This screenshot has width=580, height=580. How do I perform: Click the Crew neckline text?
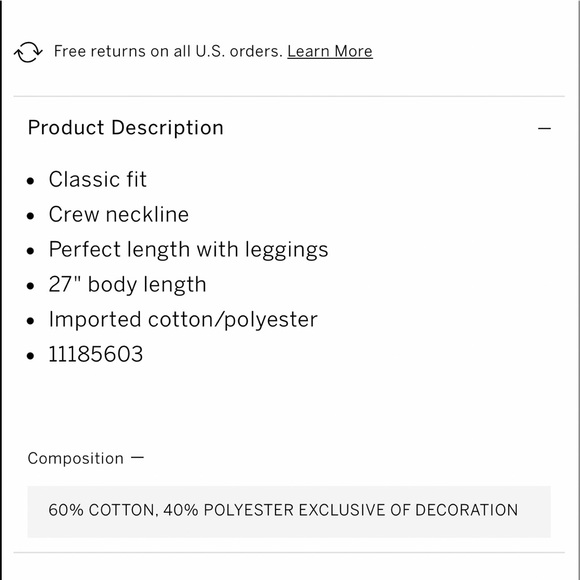[119, 214]
